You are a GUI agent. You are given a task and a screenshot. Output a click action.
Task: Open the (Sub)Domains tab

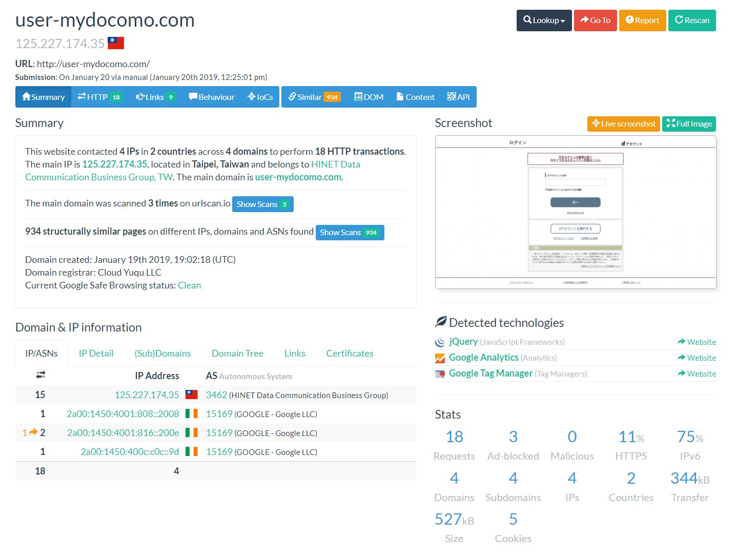162,354
